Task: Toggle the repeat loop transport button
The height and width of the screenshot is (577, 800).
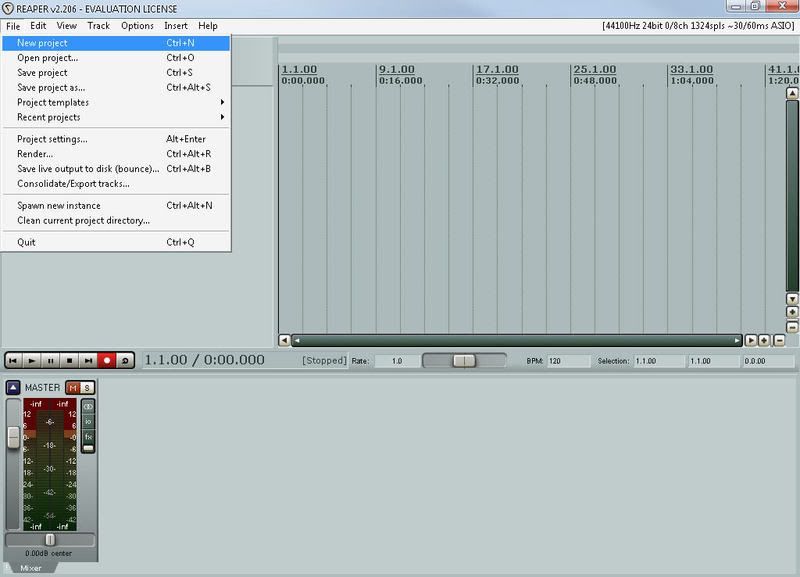Action: (x=125, y=360)
